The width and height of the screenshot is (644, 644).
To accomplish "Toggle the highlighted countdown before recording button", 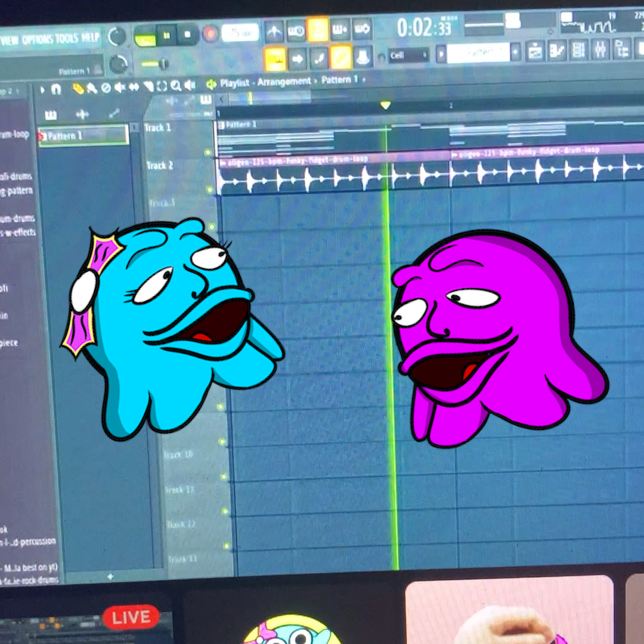I will click(318, 30).
